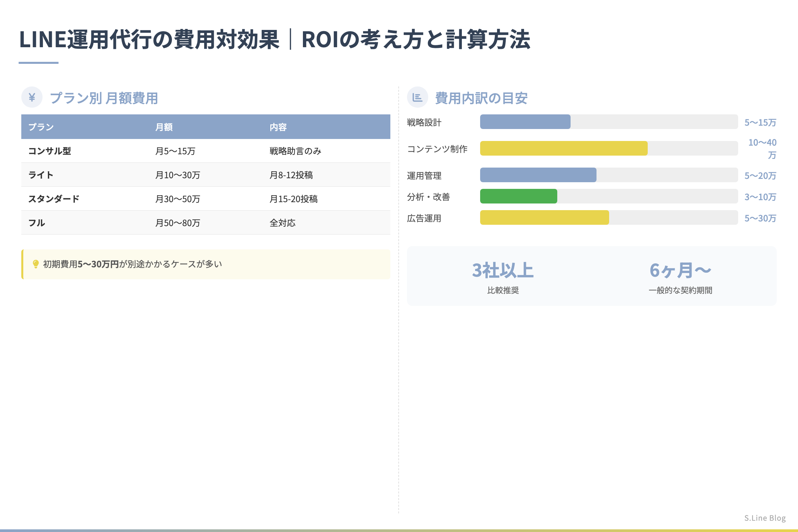Click the プラン column header
The width and height of the screenshot is (798, 532).
pos(41,127)
